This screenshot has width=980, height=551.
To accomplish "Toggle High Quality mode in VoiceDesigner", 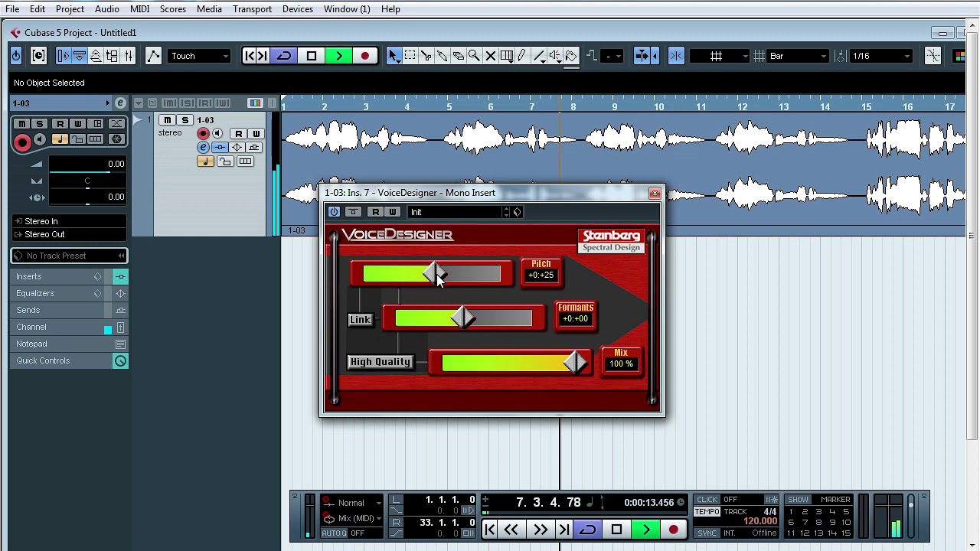I will [x=381, y=362].
